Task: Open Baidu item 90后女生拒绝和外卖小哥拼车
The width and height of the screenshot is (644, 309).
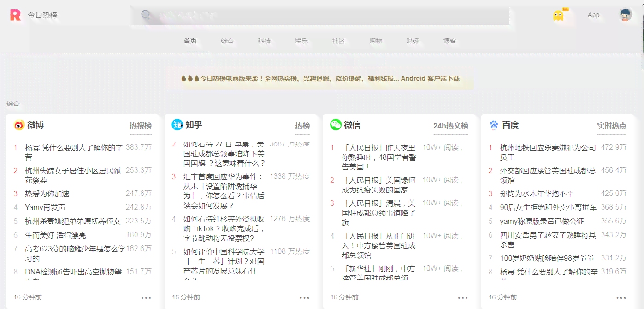Action: pos(548,207)
